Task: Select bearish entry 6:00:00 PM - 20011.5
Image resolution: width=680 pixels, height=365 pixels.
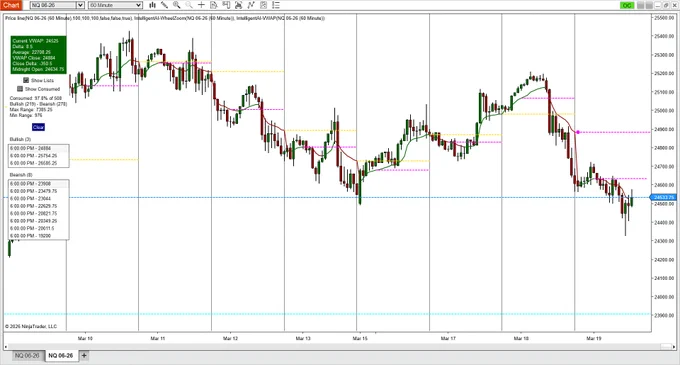Action: point(39,228)
